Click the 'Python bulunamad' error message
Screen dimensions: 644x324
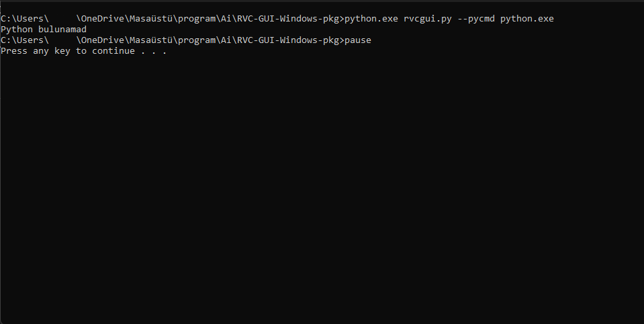tap(44, 30)
